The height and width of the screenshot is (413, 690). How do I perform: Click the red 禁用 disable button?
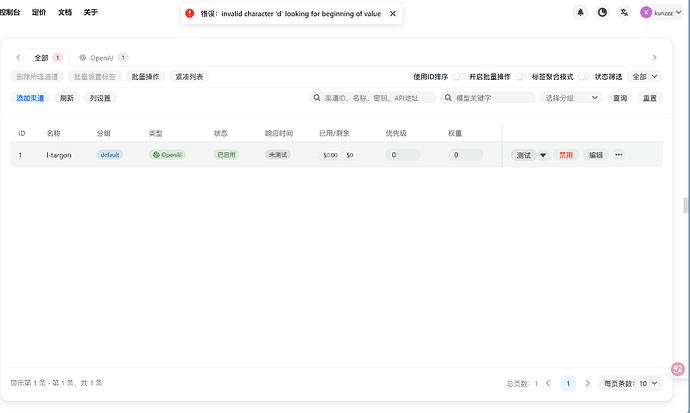click(566, 155)
